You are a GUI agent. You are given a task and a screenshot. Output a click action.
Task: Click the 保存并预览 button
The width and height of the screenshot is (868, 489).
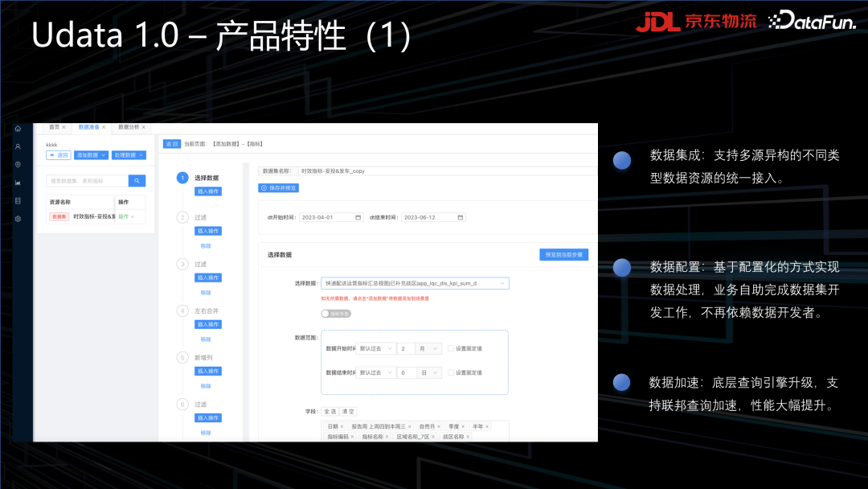coord(278,188)
